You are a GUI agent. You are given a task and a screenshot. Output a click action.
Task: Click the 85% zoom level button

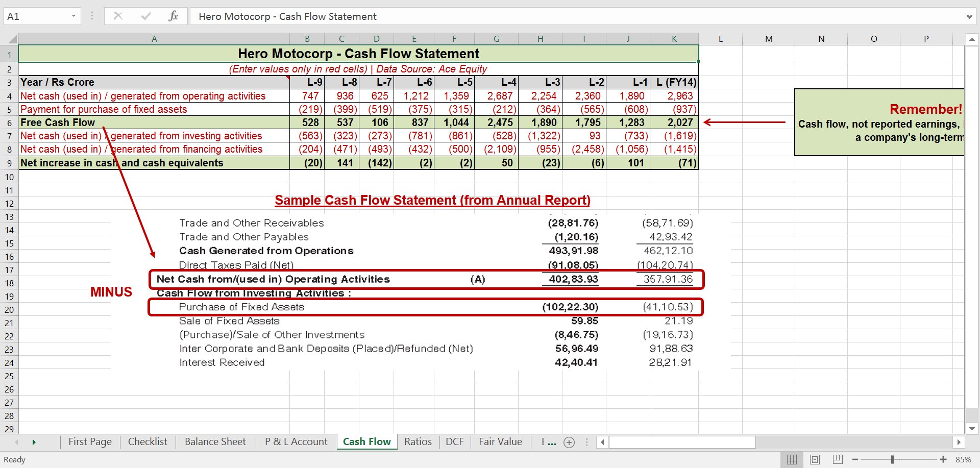click(x=963, y=459)
